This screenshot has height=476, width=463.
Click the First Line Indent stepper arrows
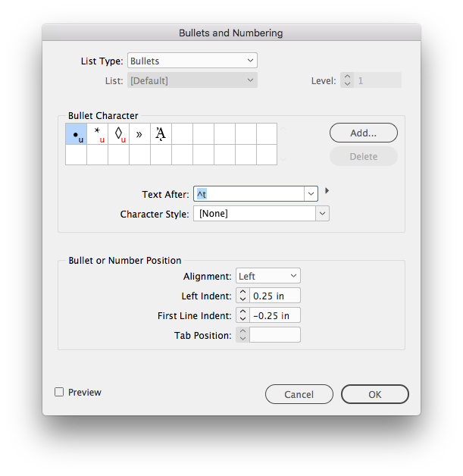click(x=242, y=315)
